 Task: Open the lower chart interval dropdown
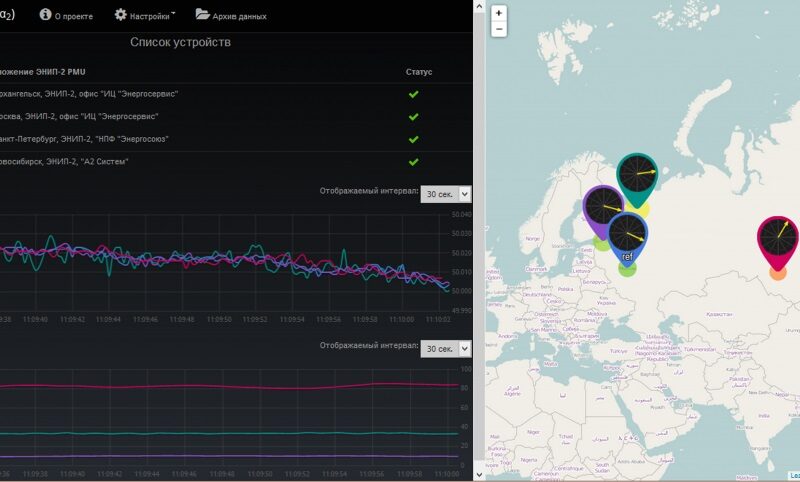[445, 349]
